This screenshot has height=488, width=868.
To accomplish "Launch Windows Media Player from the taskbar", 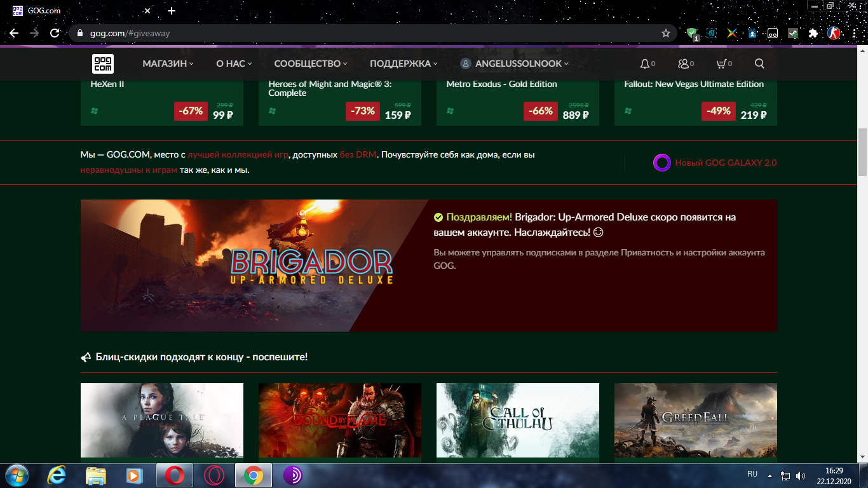I will (x=134, y=475).
